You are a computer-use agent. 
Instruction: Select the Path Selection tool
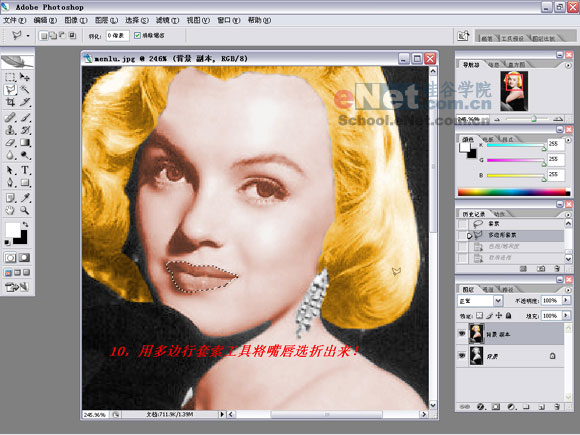click(x=10, y=170)
